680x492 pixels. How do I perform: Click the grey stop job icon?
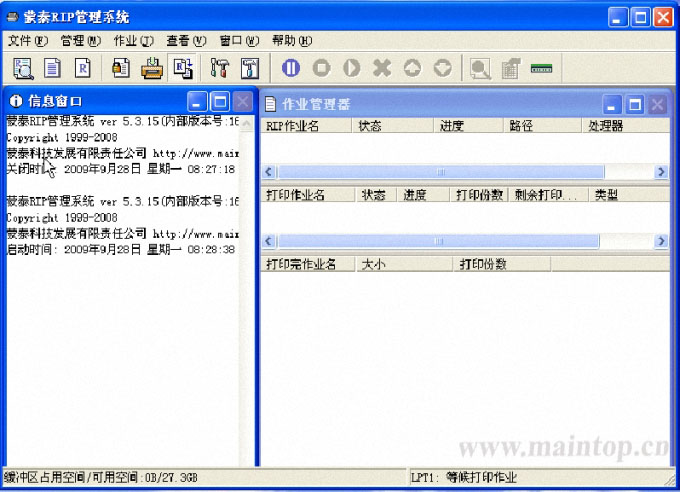pyautogui.click(x=321, y=68)
